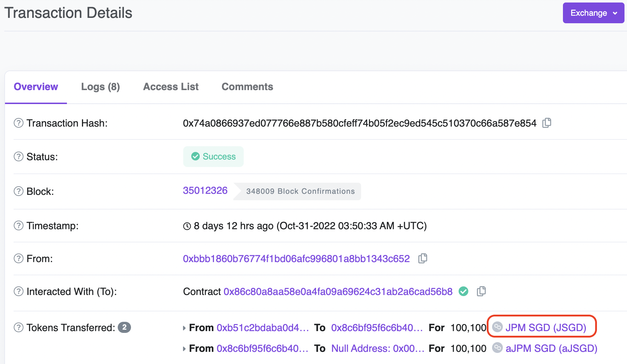Copy the contract address to clipboard
The width and height of the screenshot is (627, 364).
(x=481, y=291)
